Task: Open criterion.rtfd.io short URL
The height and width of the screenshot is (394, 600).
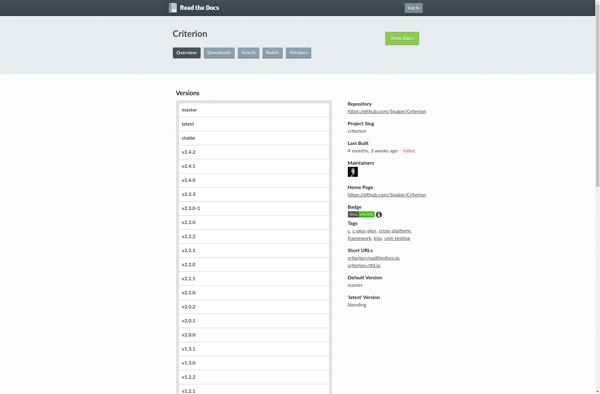Action: (x=364, y=265)
